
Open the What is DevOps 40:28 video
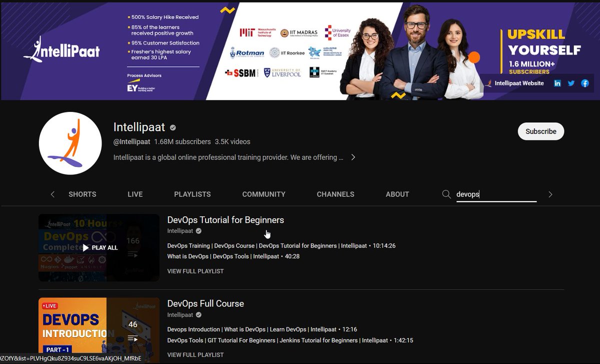click(233, 256)
